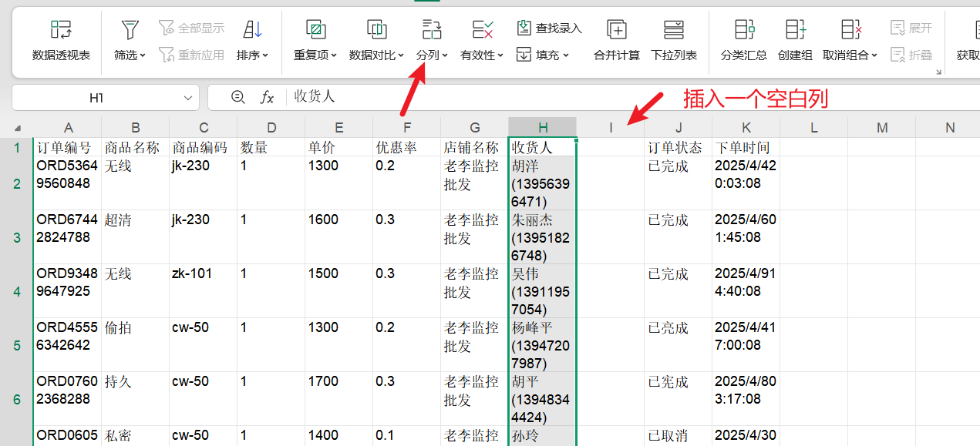Image resolution: width=980 pixels, height=446 pixels.
Task: Click the 查找录入 lookup entry button
Action: (x=549, y=29)
